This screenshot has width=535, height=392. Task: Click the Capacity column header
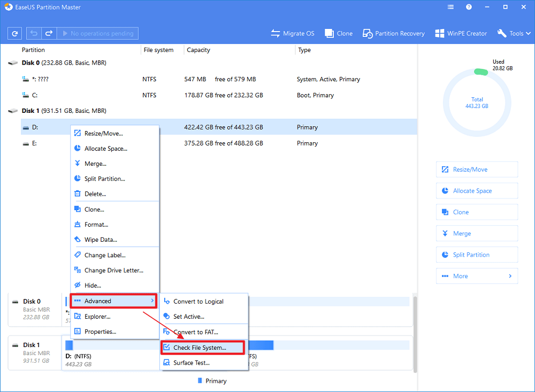198,50
